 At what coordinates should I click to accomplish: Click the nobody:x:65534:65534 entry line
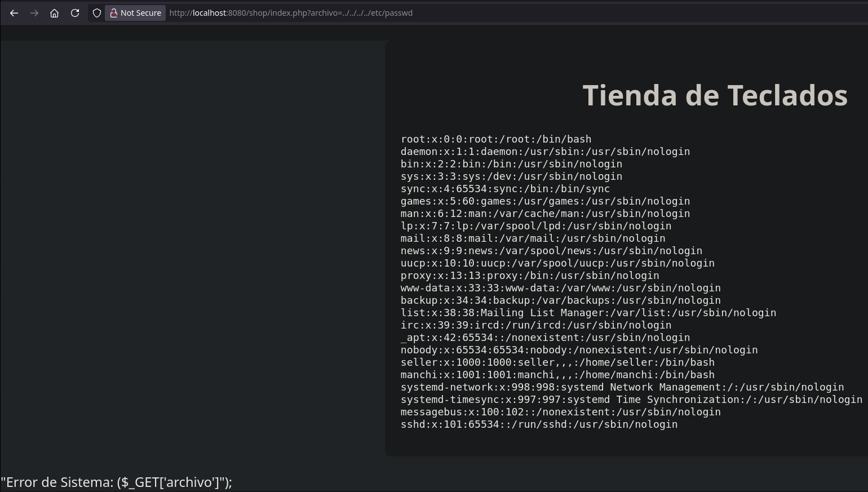tap(579, 350)
